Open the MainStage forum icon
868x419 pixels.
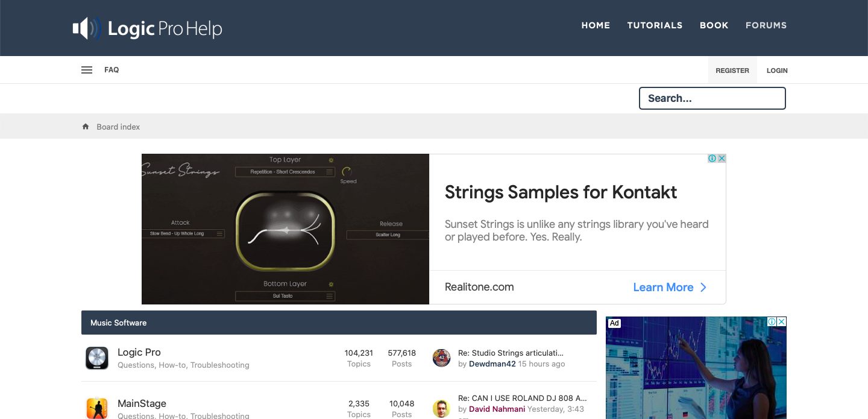(96, 408)
